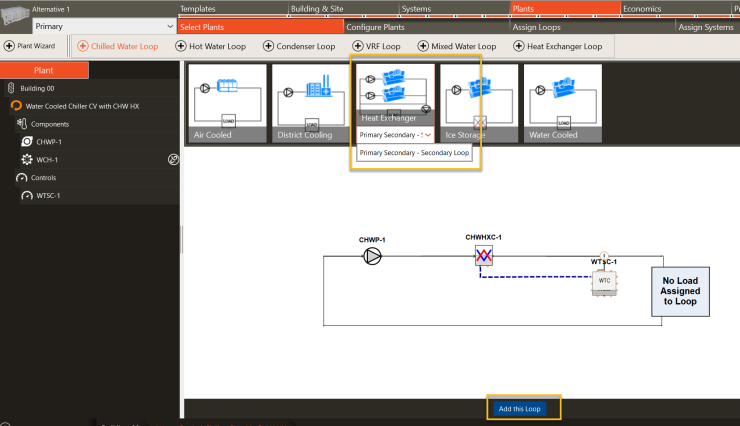Click the CHWP-1 pump symbol in diagram
Image resolution: width=740 pixels, height=426 pixels.
(x=372, y=257)
